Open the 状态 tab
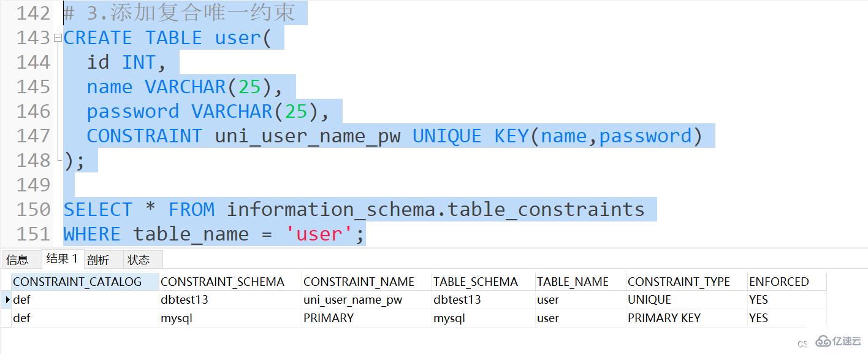 tap(139, 259)
